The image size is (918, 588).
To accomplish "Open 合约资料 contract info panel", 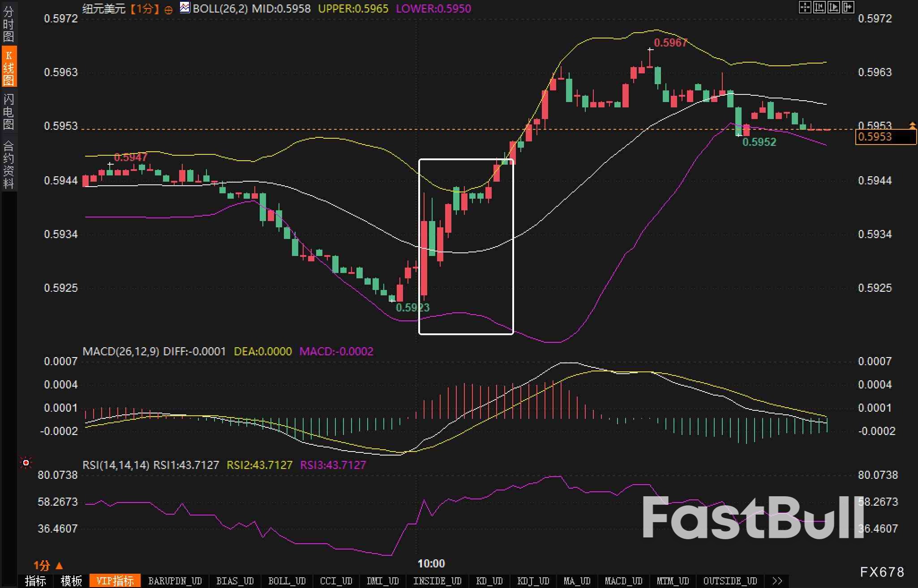I will point(9,164).
